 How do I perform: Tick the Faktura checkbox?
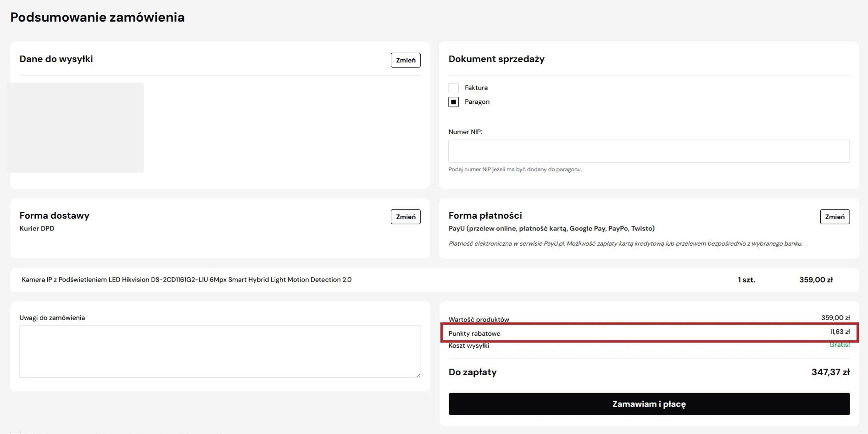pos(453,88)
